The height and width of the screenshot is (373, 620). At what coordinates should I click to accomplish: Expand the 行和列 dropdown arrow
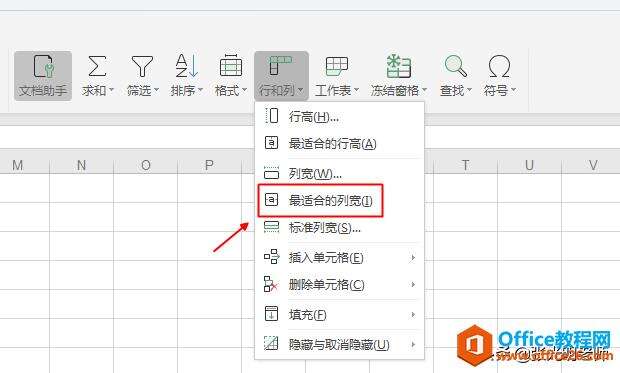301,91
